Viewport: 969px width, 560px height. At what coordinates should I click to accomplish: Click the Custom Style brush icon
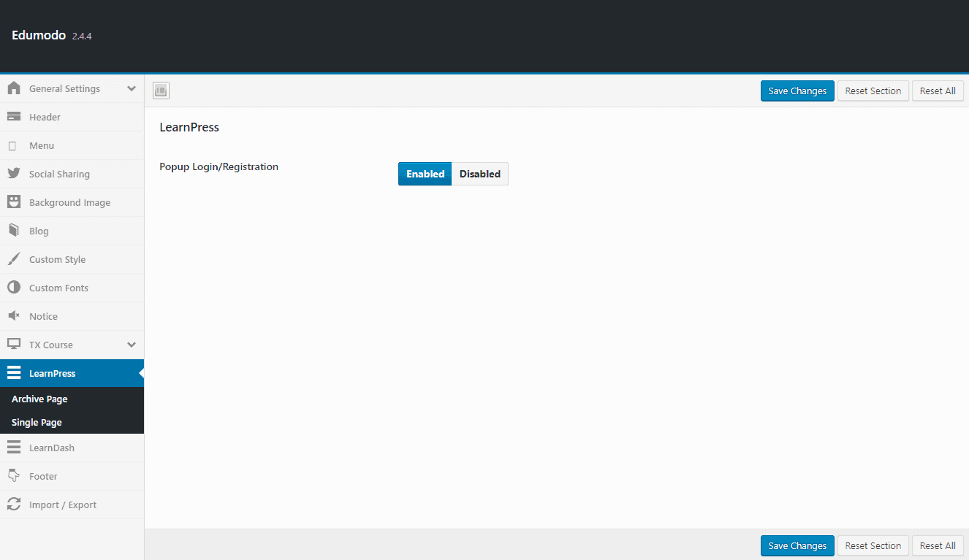(14, 259)
